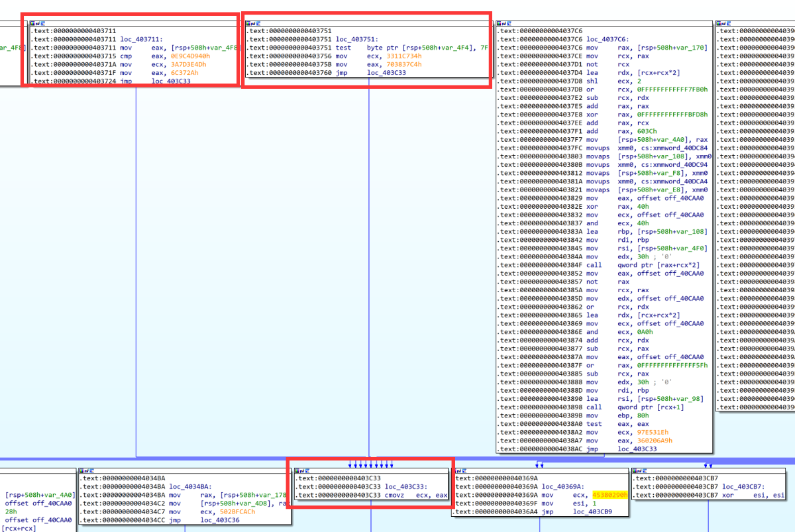The height and width of the screenshot is (532, 795).
Task: Click the mov eax, 6C372Ah instruction
Action: pyautogui.click(x=114, y=73)
